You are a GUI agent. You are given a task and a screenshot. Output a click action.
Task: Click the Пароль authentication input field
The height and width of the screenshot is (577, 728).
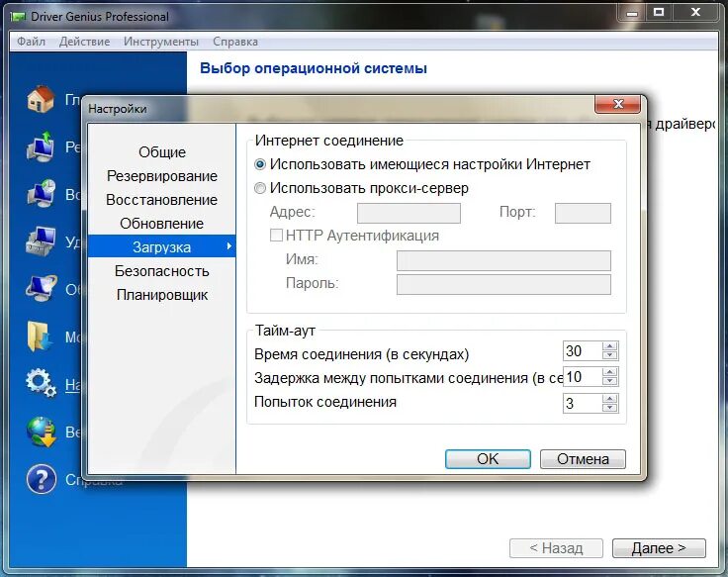coord(503,284)
